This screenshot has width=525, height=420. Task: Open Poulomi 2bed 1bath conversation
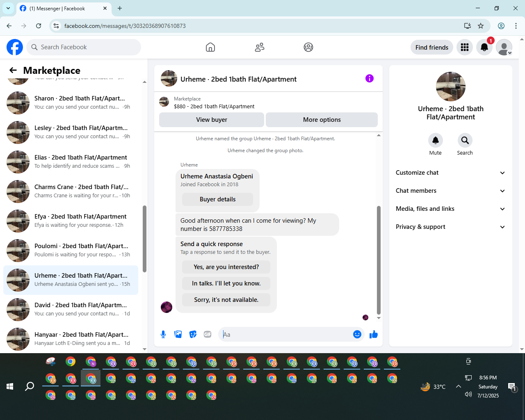pyautogui.click(x=71, y=250)
